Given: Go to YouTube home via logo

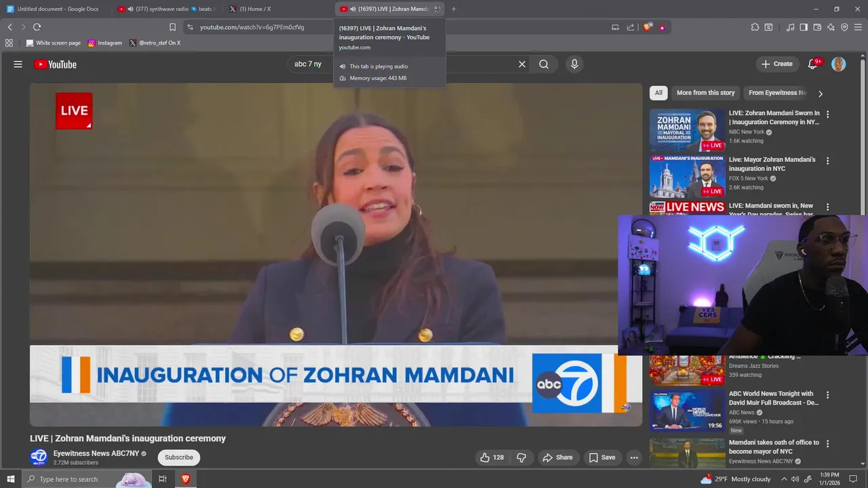Looking at the screenshot, I should (56, 64).
